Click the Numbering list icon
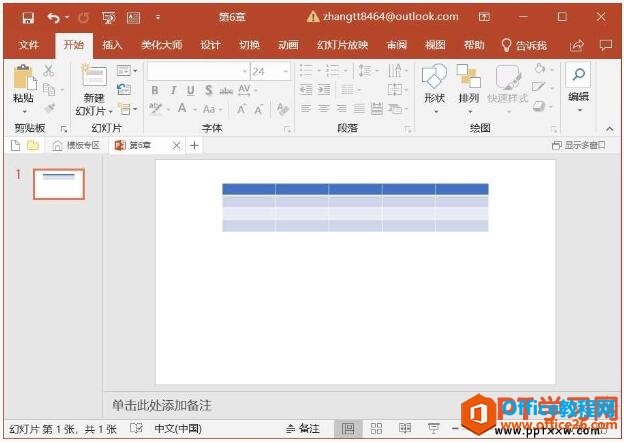Image resolution: width=624 pixels, height=442 pixels. (335, 71)
